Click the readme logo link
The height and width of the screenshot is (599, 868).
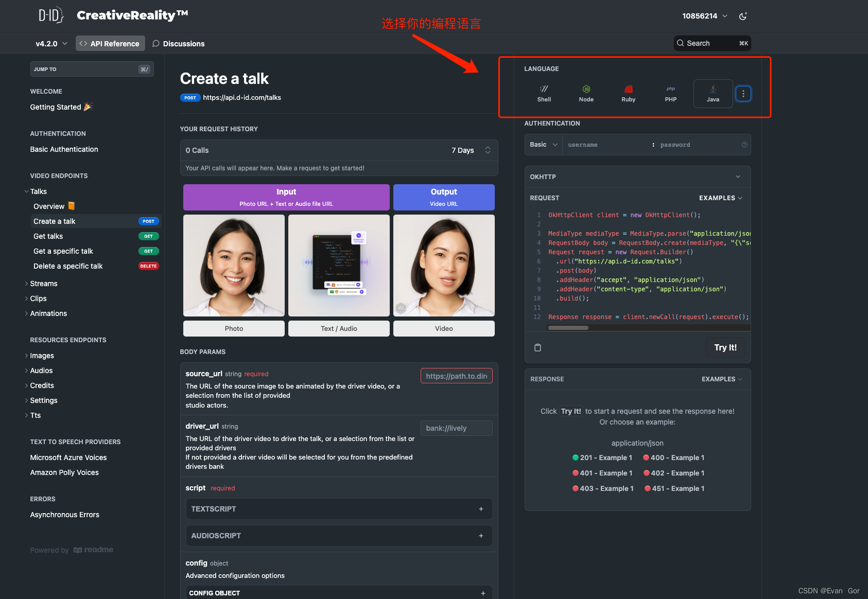tap(93, 550)
